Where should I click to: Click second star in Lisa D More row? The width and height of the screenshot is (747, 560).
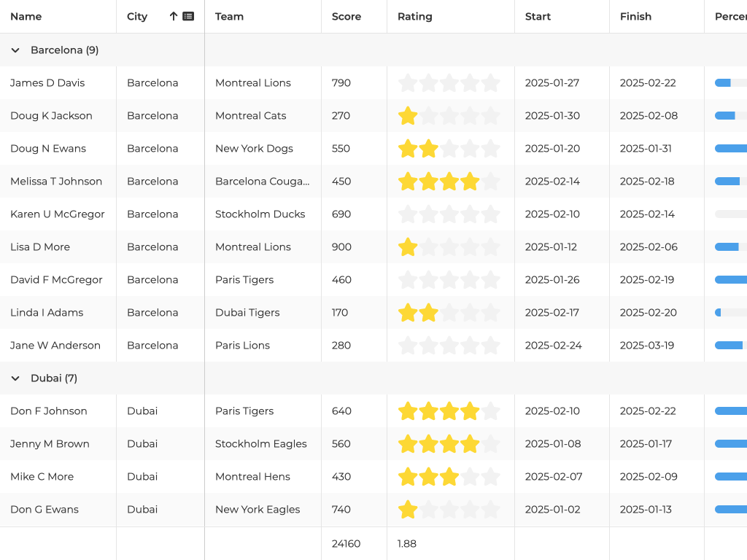point(429,247)
